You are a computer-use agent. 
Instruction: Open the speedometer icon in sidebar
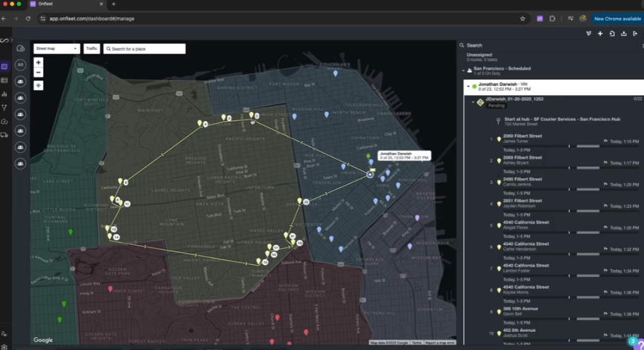tap(4, 121)
